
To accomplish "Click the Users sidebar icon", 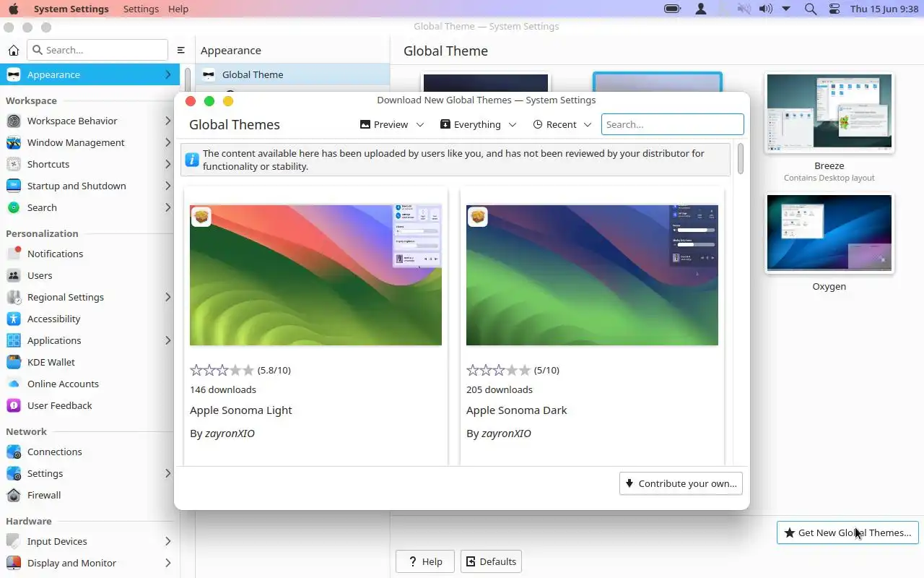I will tap(14, 275).
